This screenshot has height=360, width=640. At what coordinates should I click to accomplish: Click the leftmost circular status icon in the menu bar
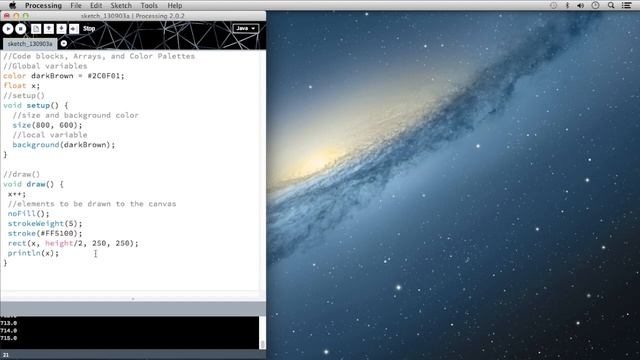[x=553, y=5]
